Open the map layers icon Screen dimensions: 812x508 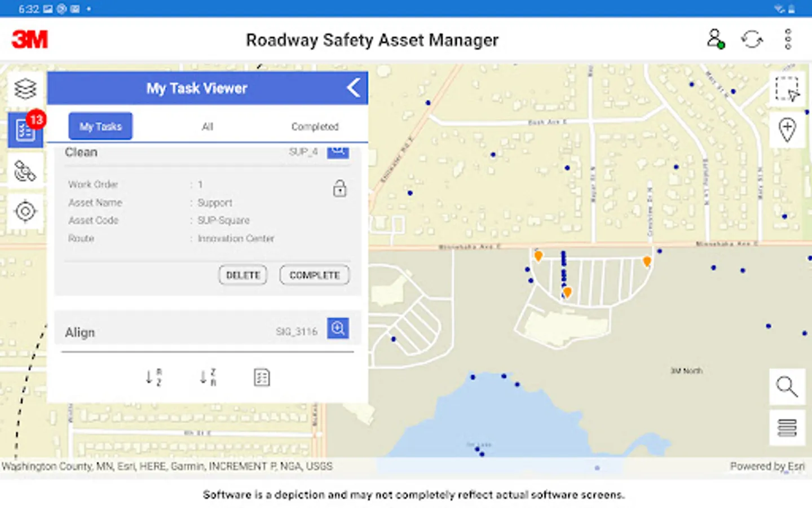click(x=25, y=89)
